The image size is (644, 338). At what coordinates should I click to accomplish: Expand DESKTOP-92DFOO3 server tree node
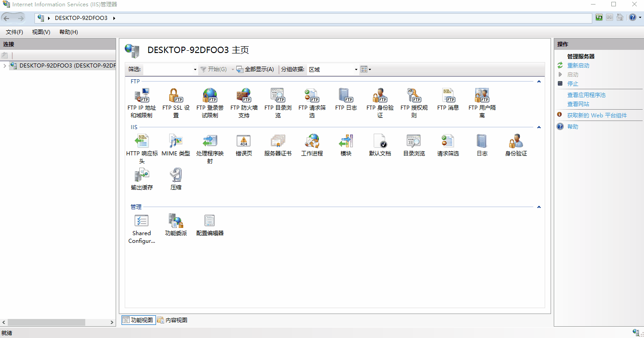[5, 66]
